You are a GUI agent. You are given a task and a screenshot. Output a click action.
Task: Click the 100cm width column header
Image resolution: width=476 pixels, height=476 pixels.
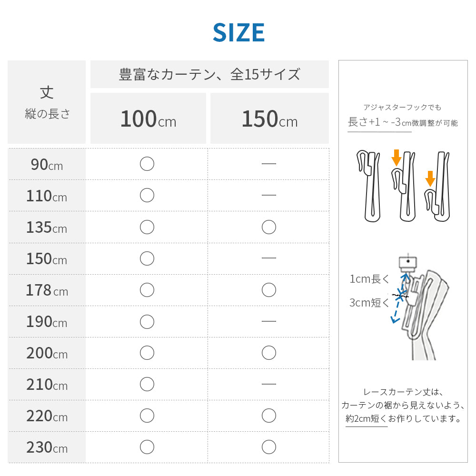pyautogui.click(x=148, y=119)
